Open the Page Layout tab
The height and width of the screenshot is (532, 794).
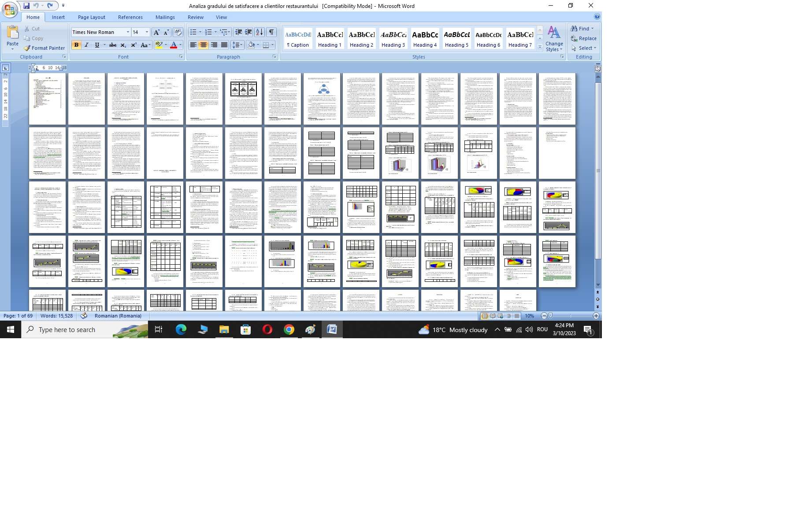point(92,17)
